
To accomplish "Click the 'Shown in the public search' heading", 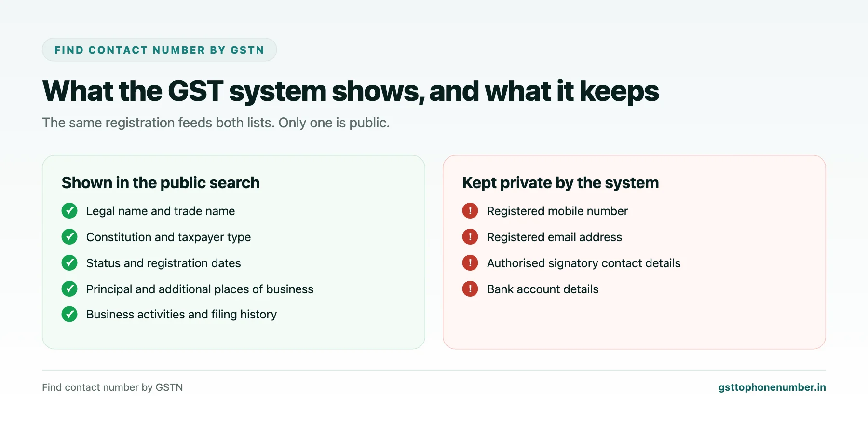I will click(161, 183).
